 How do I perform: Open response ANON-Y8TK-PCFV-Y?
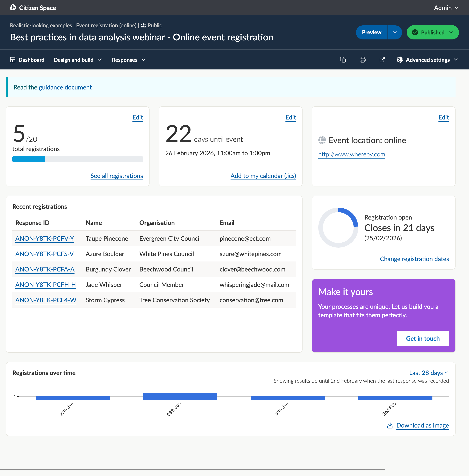45,238
